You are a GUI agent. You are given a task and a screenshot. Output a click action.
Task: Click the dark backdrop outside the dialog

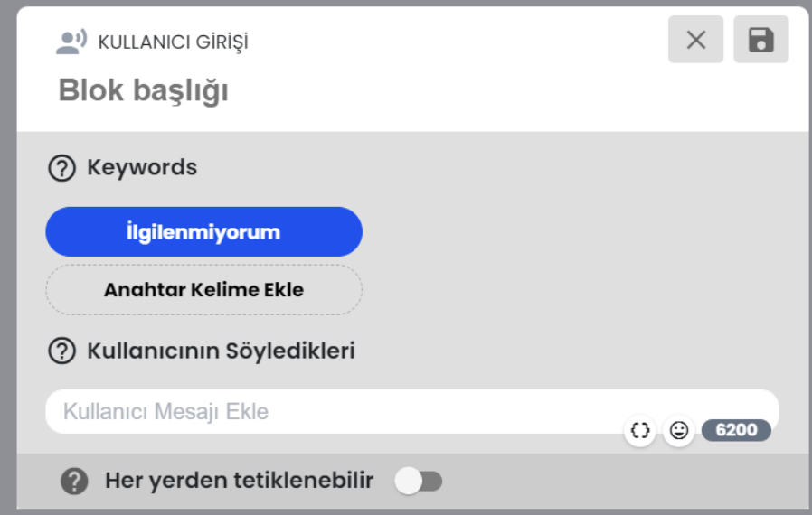point(7,258)
